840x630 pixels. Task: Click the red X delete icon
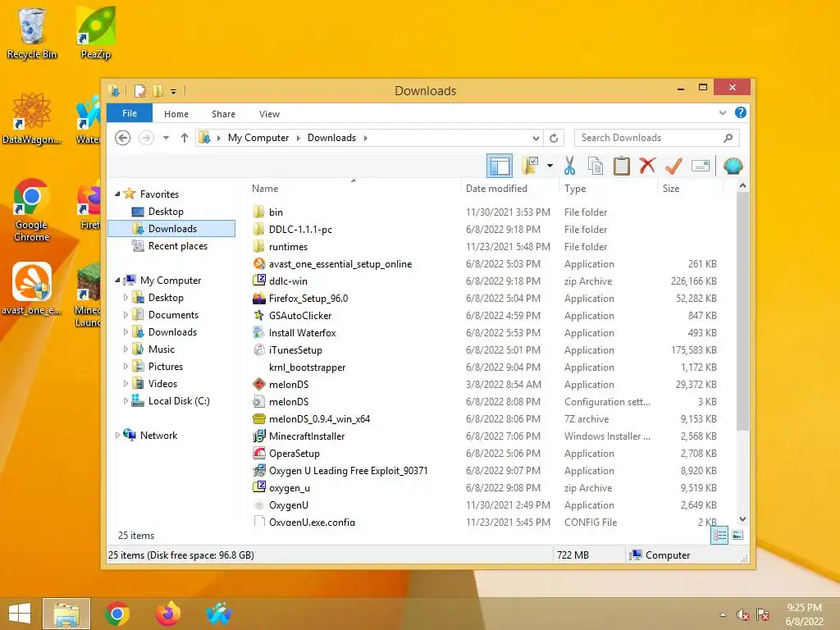click(x=647, y=166)
